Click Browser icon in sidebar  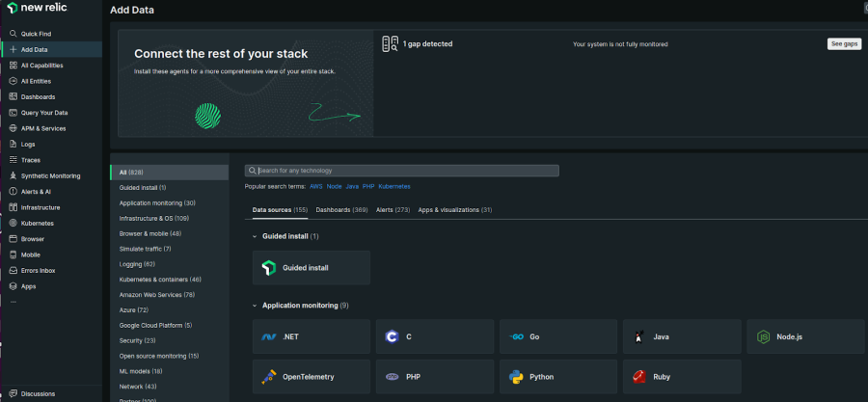(x=14, y=239)
